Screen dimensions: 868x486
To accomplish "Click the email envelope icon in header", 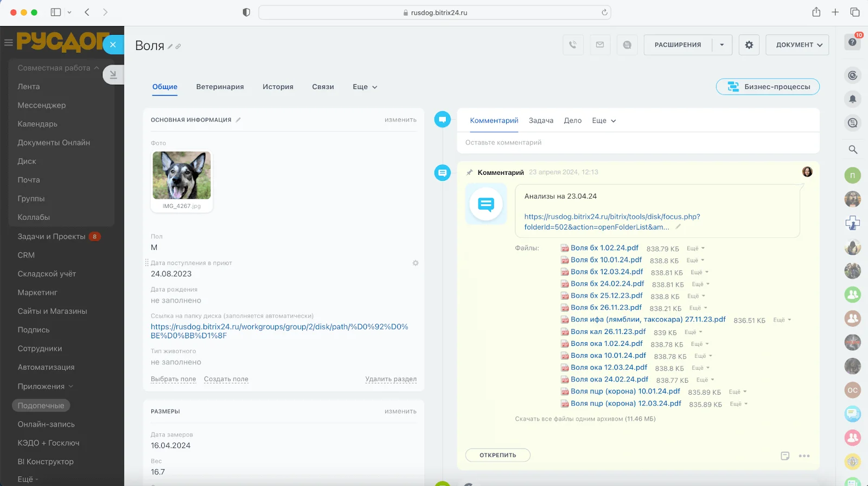I will (x=600, y=45).
